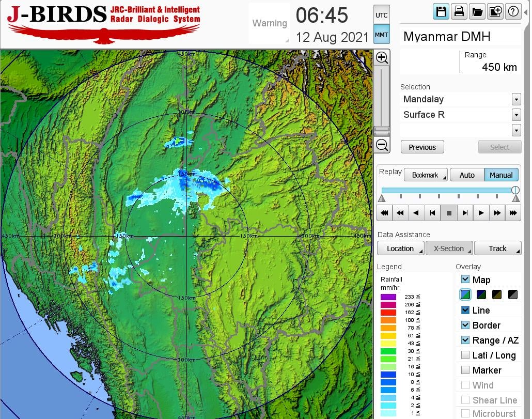Jump to first frame with triple rewind

(x=384, y=212)
